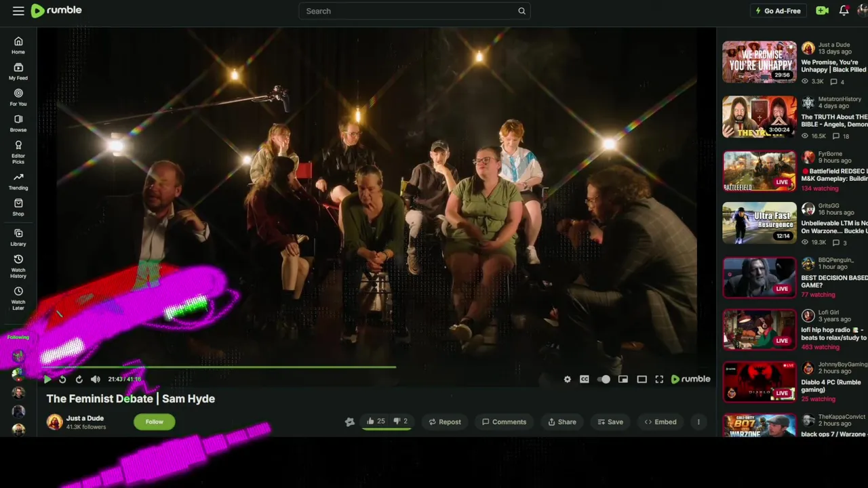Switch to theater mode

click(642, 380)
